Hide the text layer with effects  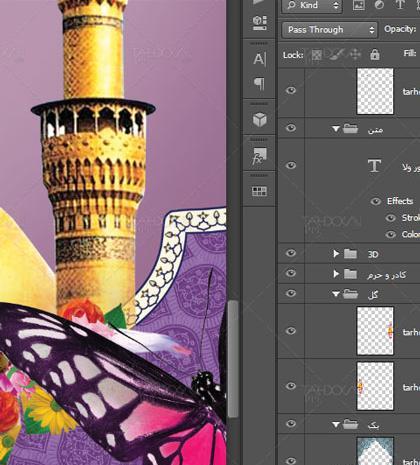pyautogui.click(x=291, y=165)
